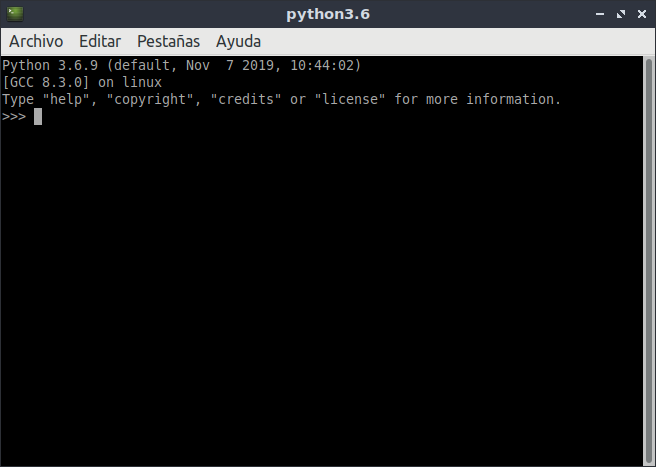Open the Editar menu
The width and height of the screenshot is (656, 467).
pos(100,41)
